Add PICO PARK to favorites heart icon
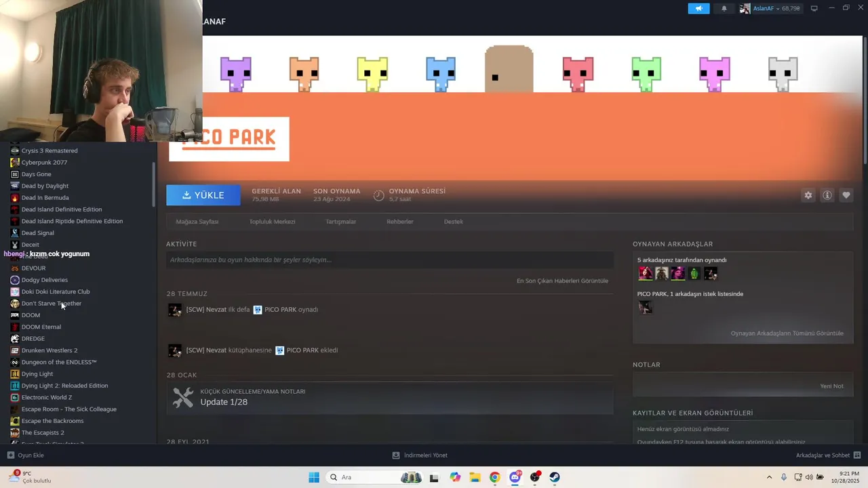 click(846, 195)
